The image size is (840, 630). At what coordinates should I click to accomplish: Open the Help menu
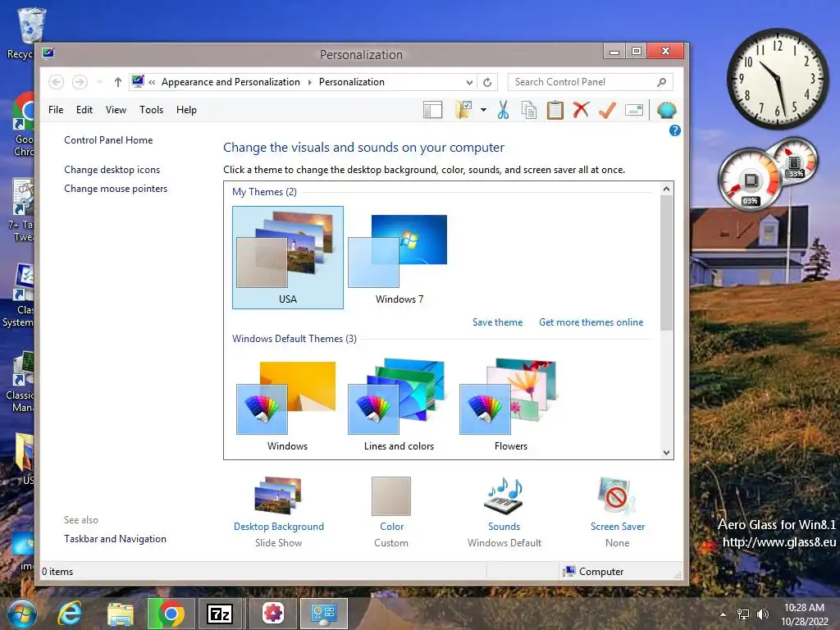186,110
